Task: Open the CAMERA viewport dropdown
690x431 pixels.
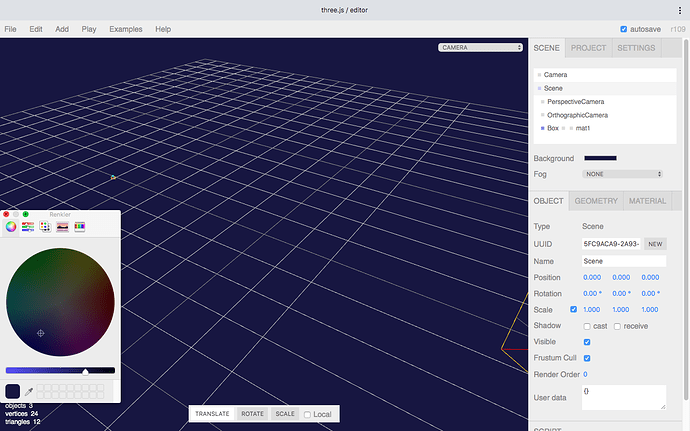Action: [480, 48]
